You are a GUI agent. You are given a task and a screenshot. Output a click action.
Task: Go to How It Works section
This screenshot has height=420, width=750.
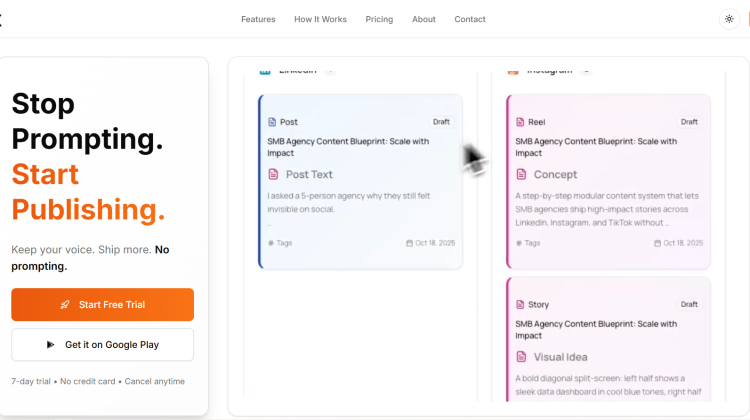point(320,19)
